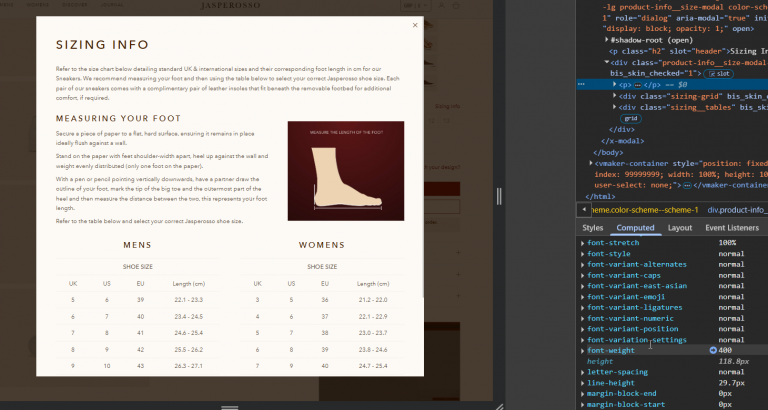Click the foot measuring illustration
This screenshot has height=410, width=768.
[x=346, y=171]
